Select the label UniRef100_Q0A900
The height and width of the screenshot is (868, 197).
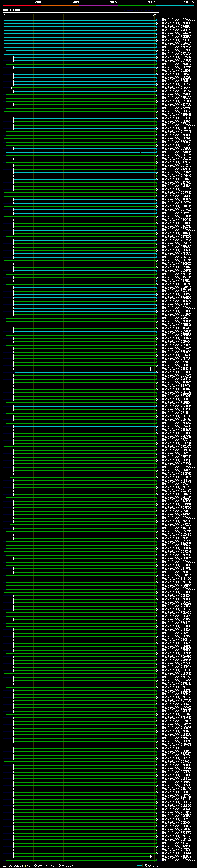177,88
